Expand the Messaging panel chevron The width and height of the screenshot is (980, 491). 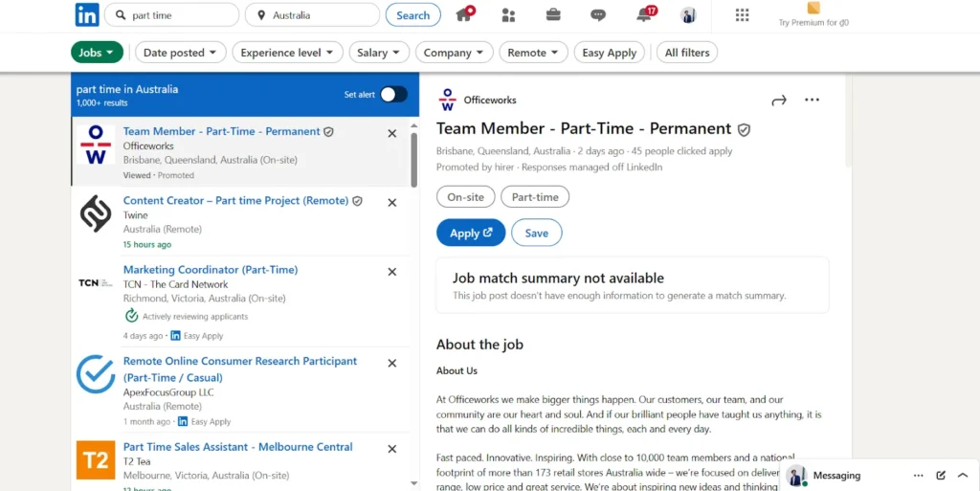(x=963, y=476)
